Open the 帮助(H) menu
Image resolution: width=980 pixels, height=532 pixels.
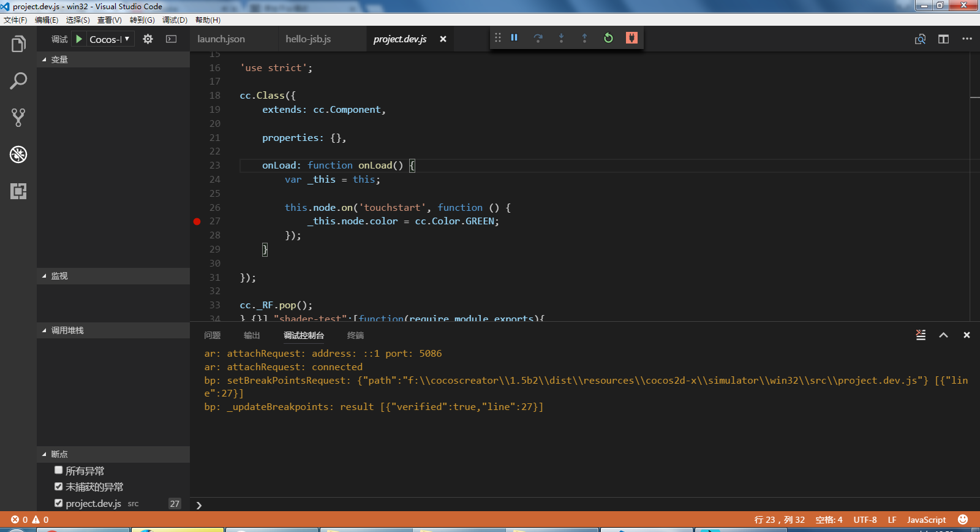point(208,20)
